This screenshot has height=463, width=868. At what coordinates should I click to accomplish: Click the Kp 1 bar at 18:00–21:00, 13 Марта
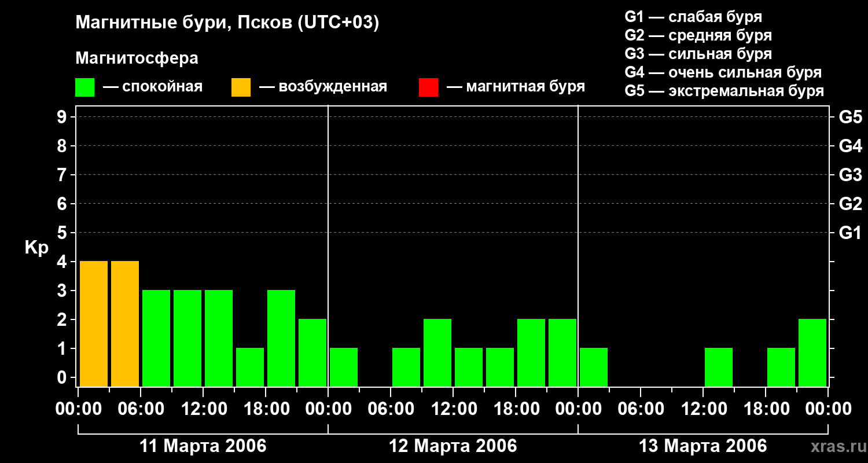click(781, 367)
